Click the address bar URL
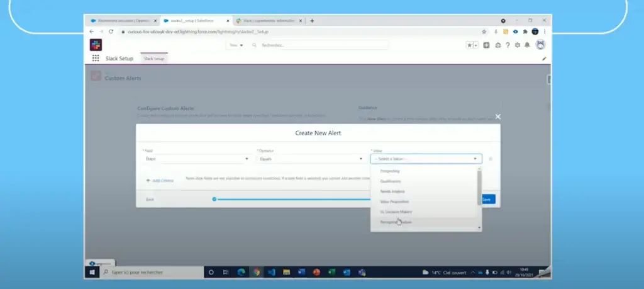The width and height of the screenshot is (644, 289). 197,31
